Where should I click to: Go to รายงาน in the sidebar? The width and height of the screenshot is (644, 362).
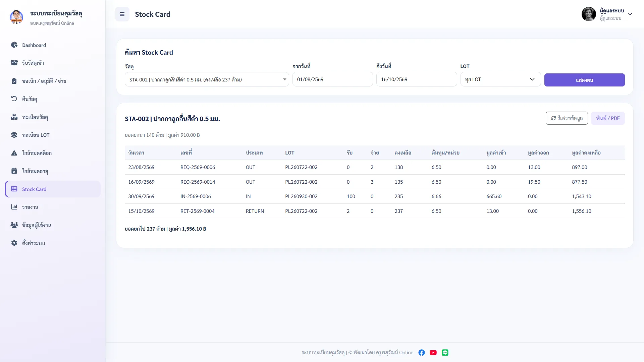tap(53, 207)
